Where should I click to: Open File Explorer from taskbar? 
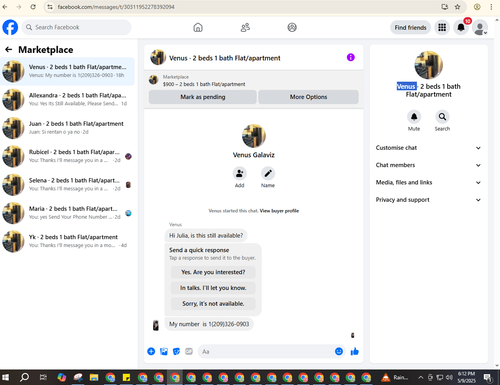(94, 377)
